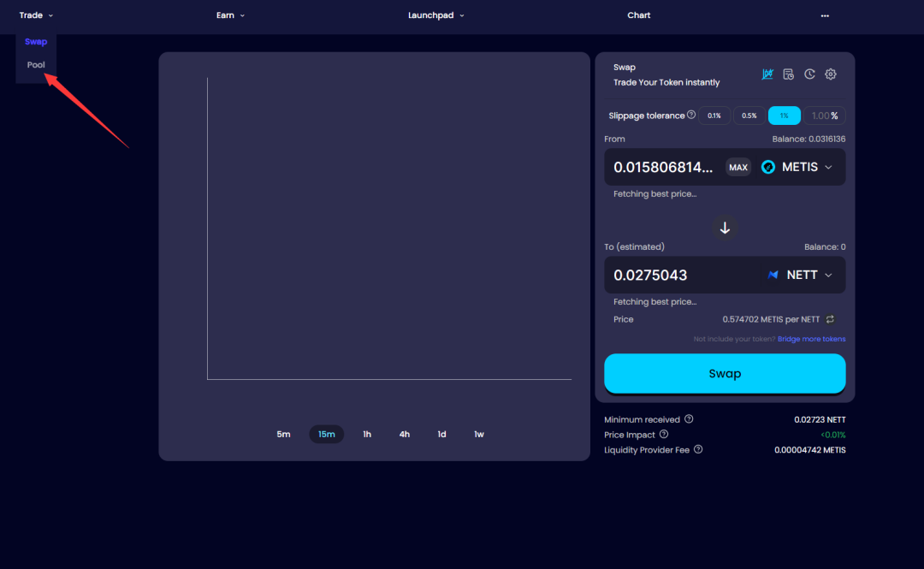Viewport: 924px width, 569px height.
Task: Set chart interval to 1h
Action: click(366, 434)
